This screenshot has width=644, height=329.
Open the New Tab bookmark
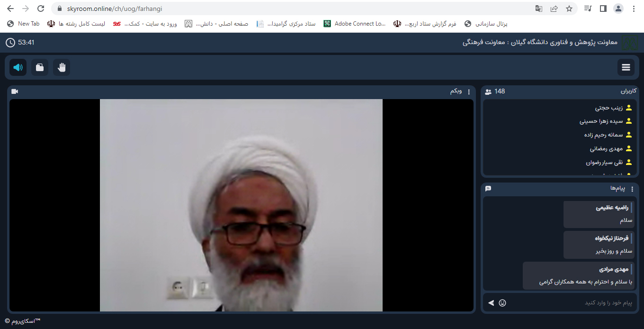[x=24, y=24]
